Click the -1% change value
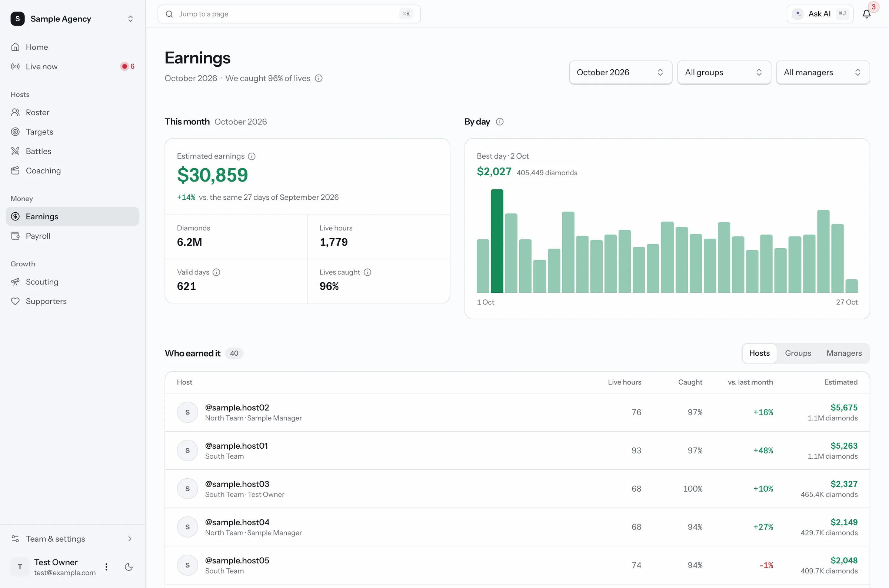This screenshot has width=889, height=588. [x=766, y=565]
